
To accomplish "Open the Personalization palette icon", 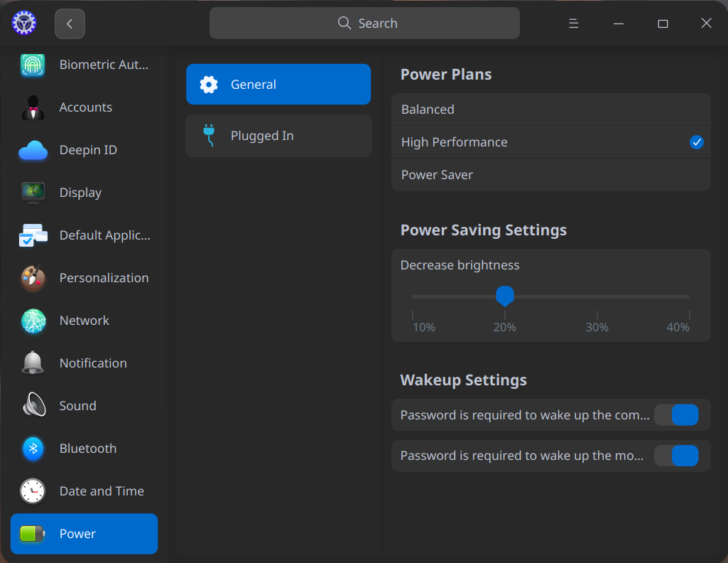I will [33, 278].
